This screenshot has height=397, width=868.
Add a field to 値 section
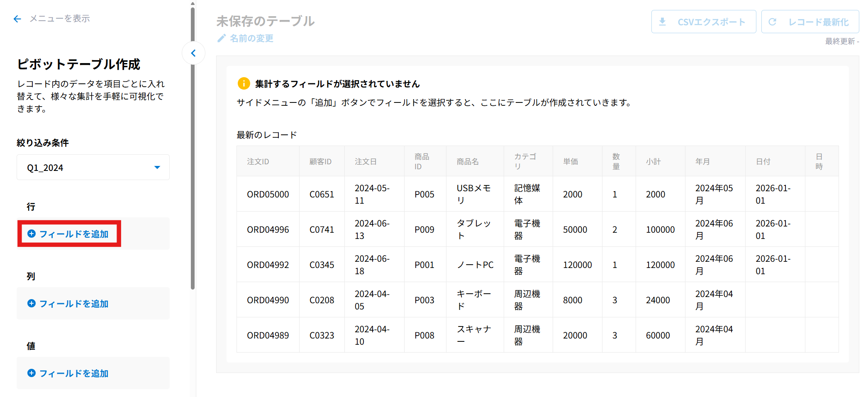pos(74,373)
